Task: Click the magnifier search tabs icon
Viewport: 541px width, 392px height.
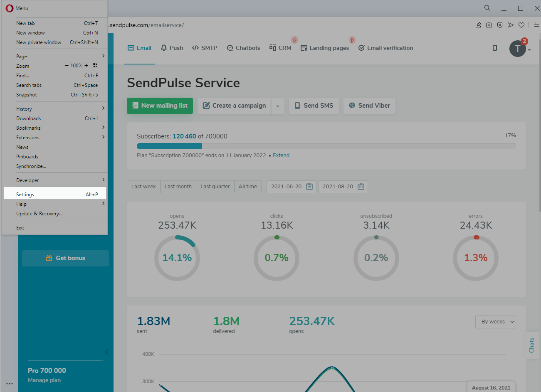Action: click(x=487, y=8)
